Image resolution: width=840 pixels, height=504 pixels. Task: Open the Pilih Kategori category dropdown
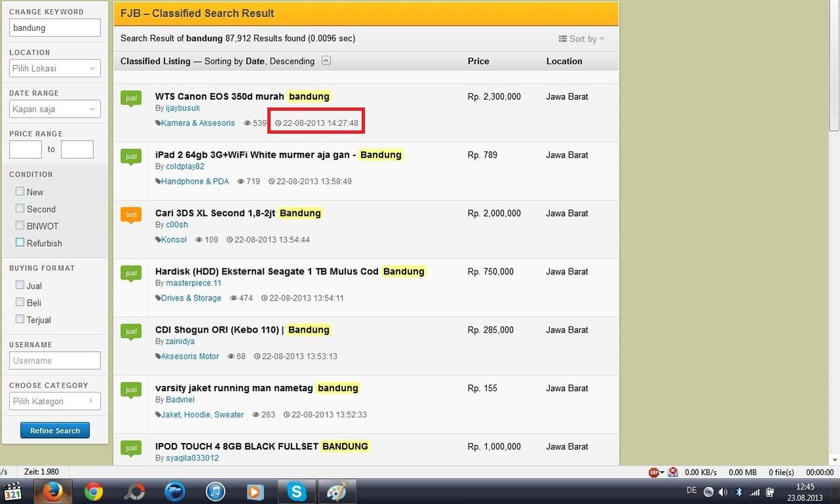pos(54,401)
